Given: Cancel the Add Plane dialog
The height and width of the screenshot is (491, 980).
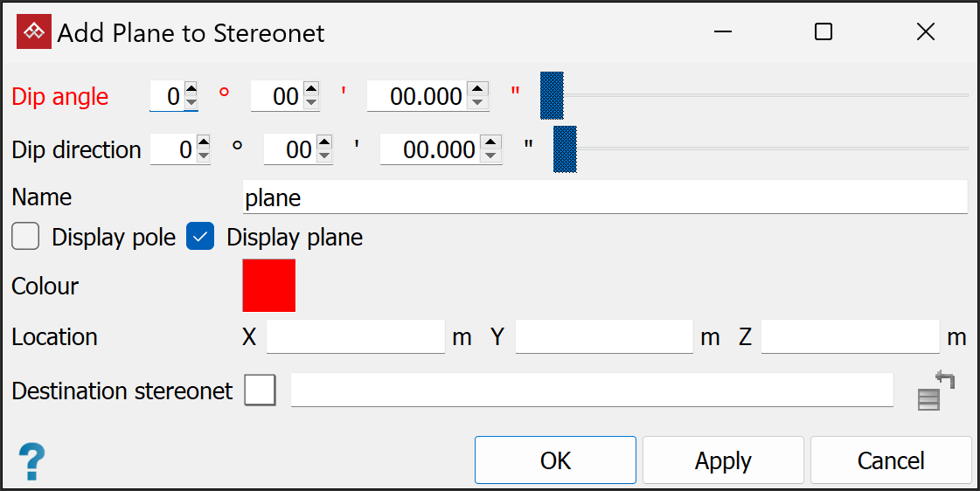Looking at the screenshot, I should click(891, 460).
